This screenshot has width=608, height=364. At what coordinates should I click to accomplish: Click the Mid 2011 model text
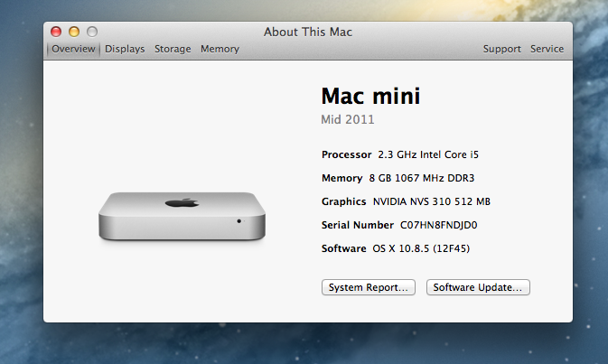[x=348, y=119]
